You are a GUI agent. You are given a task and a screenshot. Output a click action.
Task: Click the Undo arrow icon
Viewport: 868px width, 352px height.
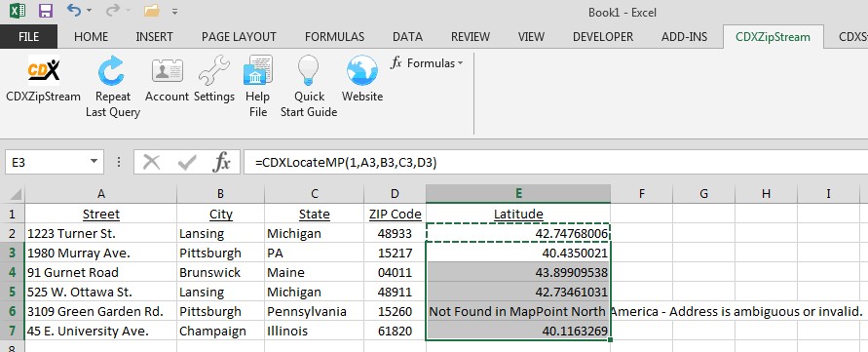74,10
